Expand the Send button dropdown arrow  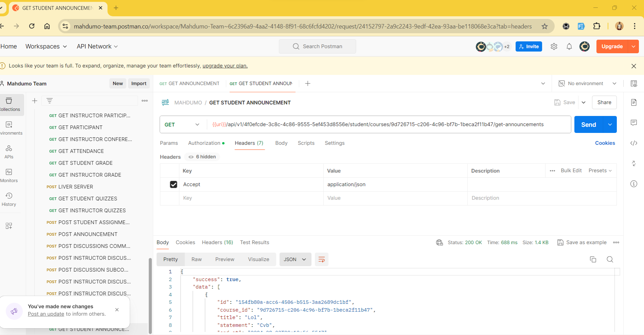(610, 124)
